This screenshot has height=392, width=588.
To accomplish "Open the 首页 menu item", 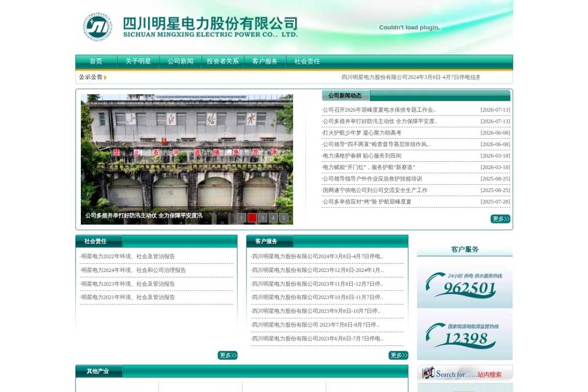I will (96, 61).
